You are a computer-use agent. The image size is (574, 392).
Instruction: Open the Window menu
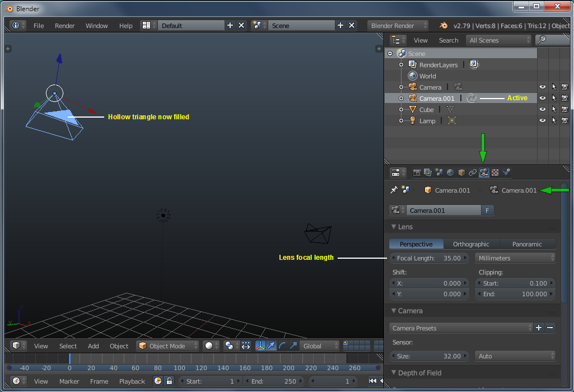(97, 26)
